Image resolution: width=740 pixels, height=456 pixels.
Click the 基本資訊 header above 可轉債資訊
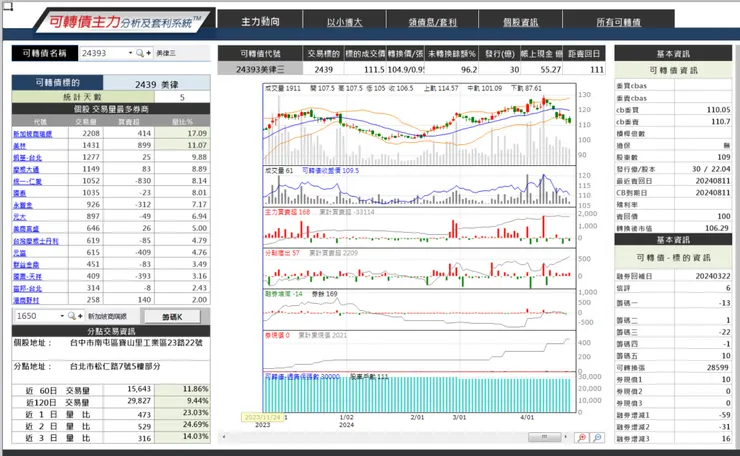coord(673,54)
